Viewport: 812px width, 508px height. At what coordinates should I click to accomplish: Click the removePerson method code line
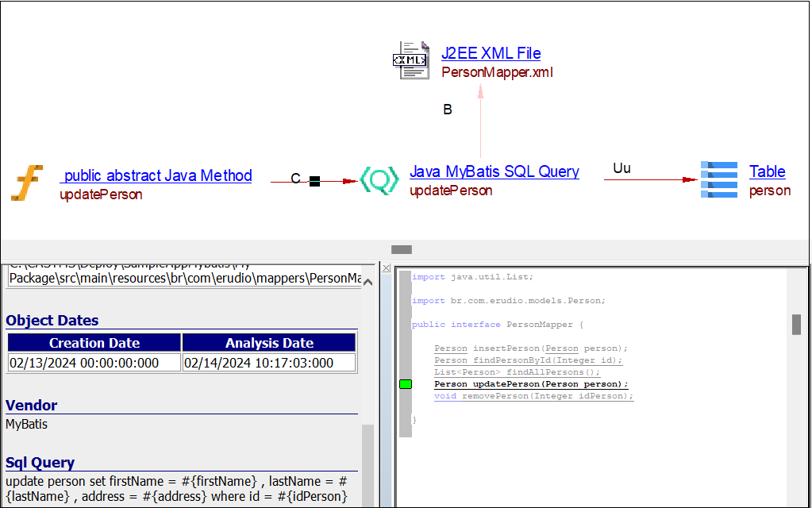click(x=533, y=396)
